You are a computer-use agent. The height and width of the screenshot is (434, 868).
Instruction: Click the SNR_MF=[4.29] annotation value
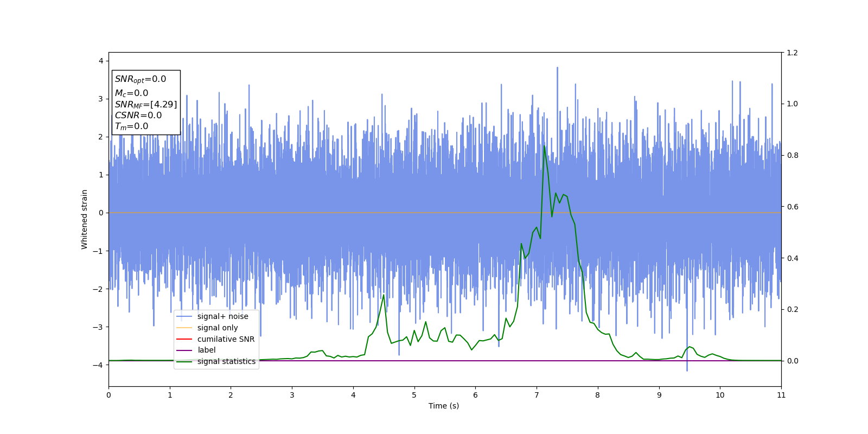tap(146, 104)
